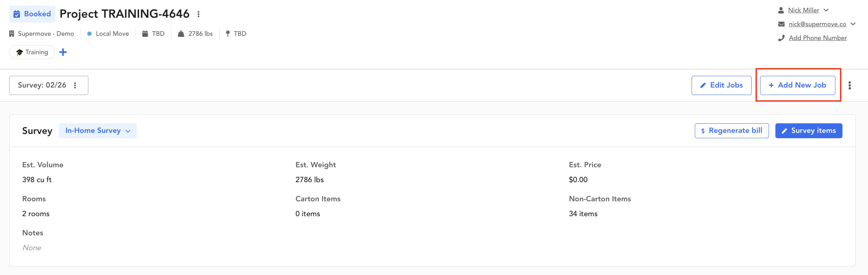This screenshot has width=868, height=275.
Task: Open the Survey 02/26 kebab menu
Action: (75, 85)
